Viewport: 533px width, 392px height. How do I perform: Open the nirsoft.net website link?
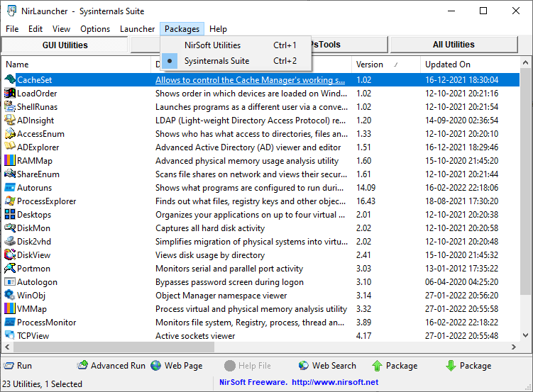[x=335, y=382]
